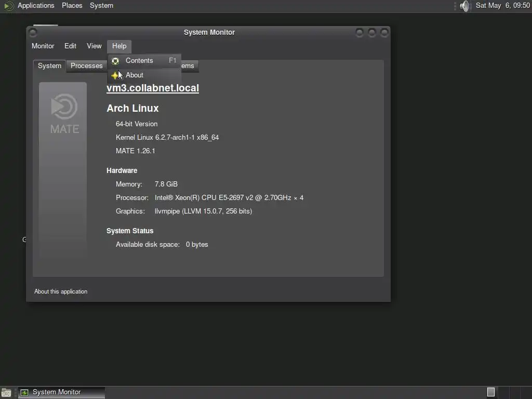Switch to the Processes tab
This screenshot has width=532, height=399.
(87, 66)
